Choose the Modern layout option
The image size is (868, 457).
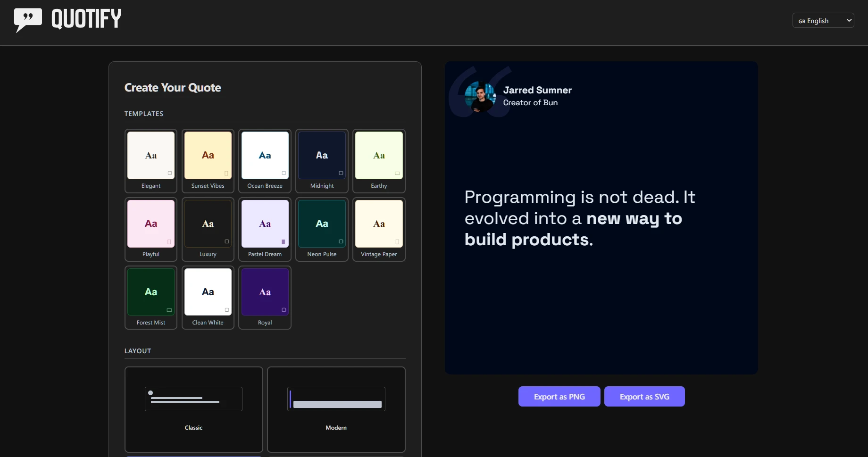coord(336,409)
